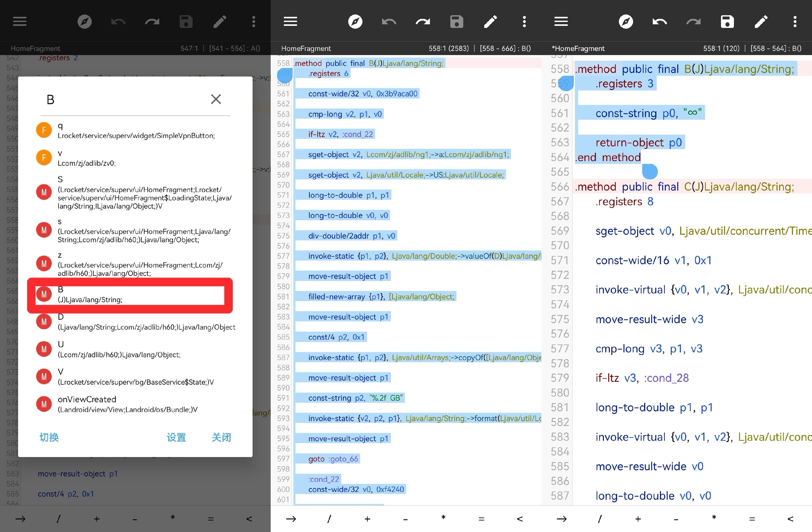The image size is (812, 532).
Task: Tap the 切换 switch button
Action: pos(49,437)
